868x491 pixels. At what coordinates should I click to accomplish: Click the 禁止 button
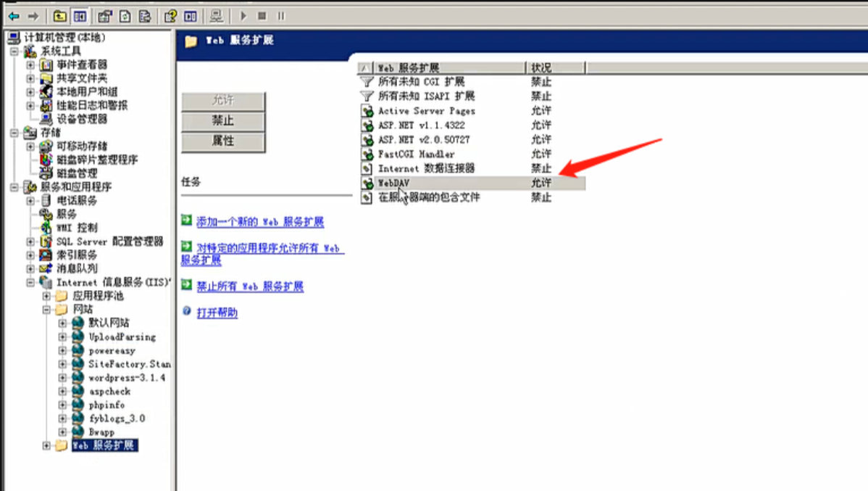223,121
